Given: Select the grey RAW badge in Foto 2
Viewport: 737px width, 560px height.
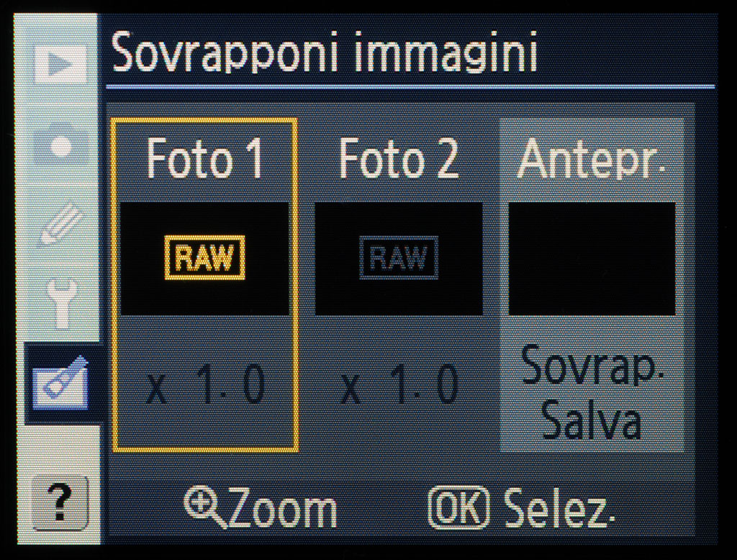Looking at the screenshot, I should coord(399,258).
